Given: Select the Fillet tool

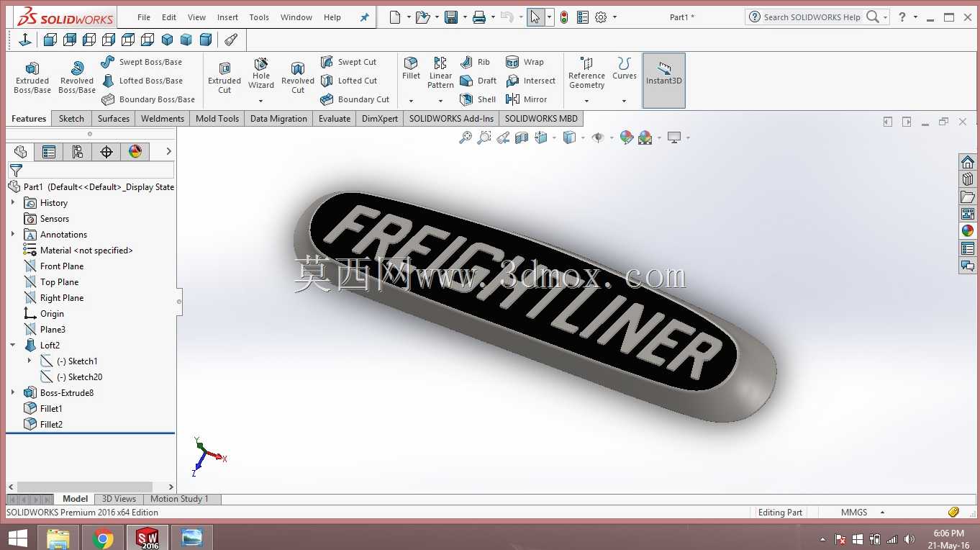Looking at the screenshot, I should coord(411,68).
